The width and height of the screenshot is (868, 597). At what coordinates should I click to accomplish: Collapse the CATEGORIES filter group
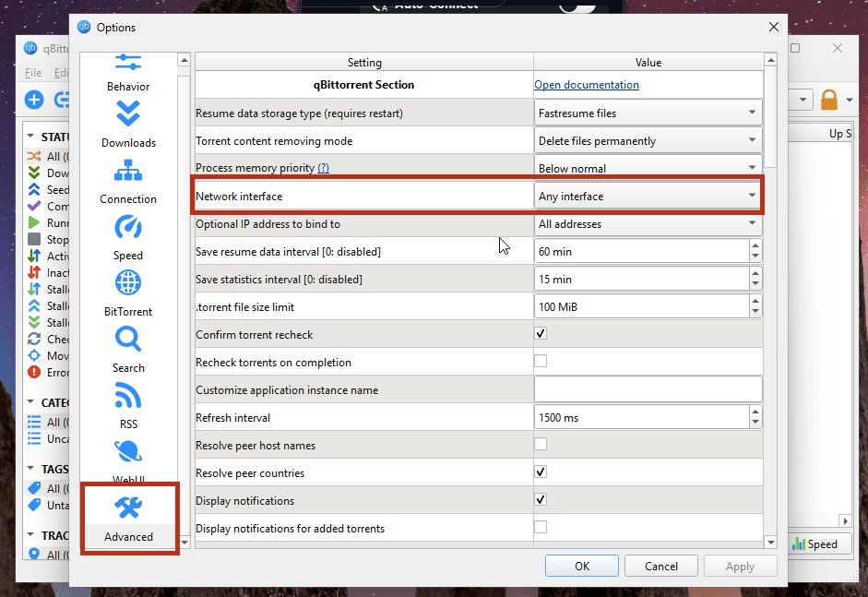pyautogui.click(x=30, y=402)
